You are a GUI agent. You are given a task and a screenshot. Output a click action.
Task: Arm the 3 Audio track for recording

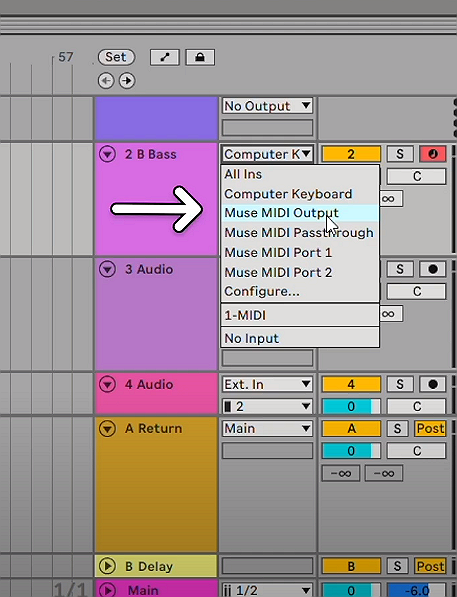[433, 269]
